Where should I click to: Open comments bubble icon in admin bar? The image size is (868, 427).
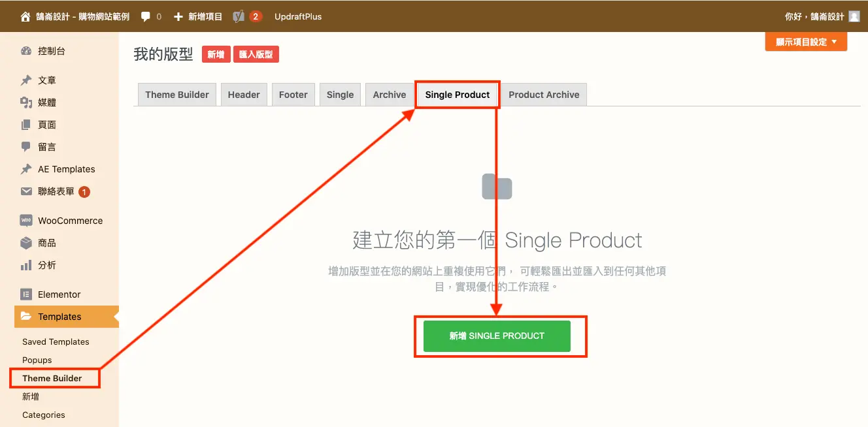146,17
